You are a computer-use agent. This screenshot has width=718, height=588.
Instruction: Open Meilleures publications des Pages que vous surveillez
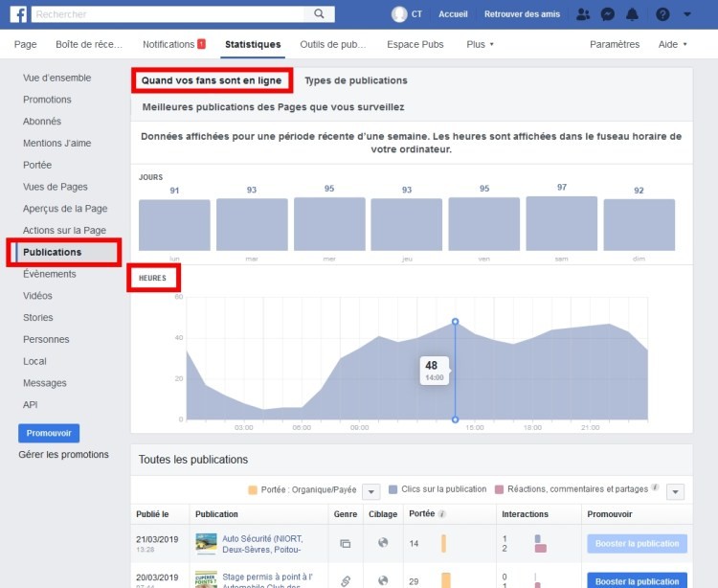coord(273,107)
